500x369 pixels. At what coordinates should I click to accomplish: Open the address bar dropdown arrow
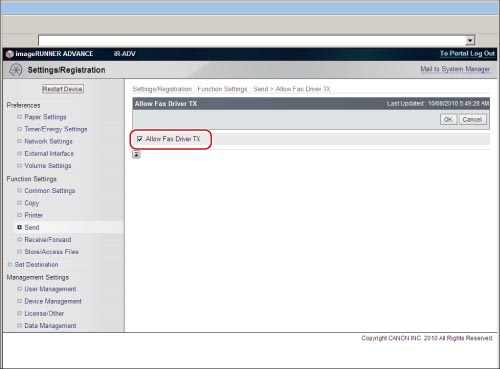(470, 41)
